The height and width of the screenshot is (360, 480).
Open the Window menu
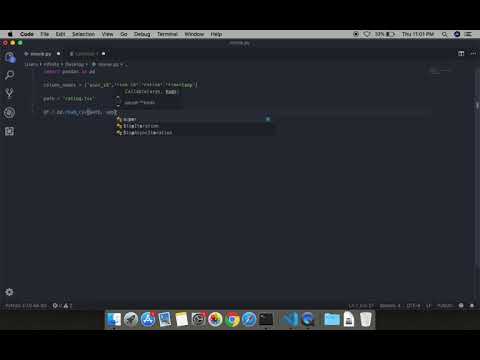(x=194, y=34)
